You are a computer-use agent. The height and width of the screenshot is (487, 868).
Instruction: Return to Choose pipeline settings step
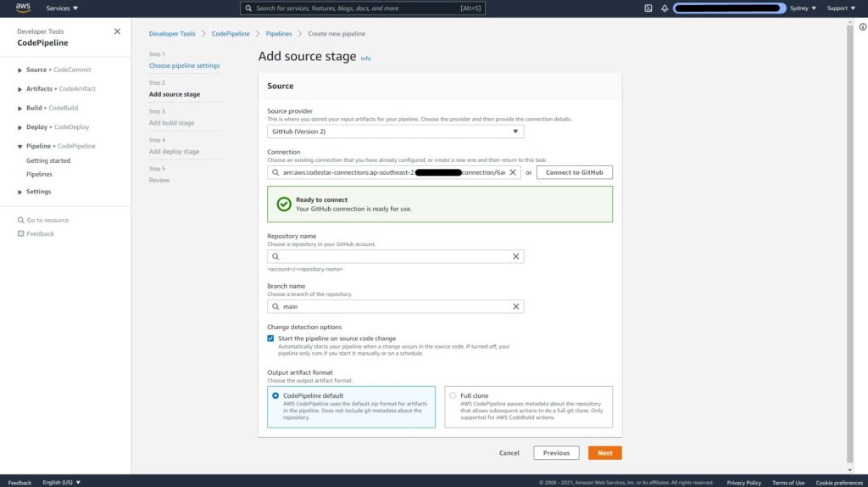tap(184, 65)
